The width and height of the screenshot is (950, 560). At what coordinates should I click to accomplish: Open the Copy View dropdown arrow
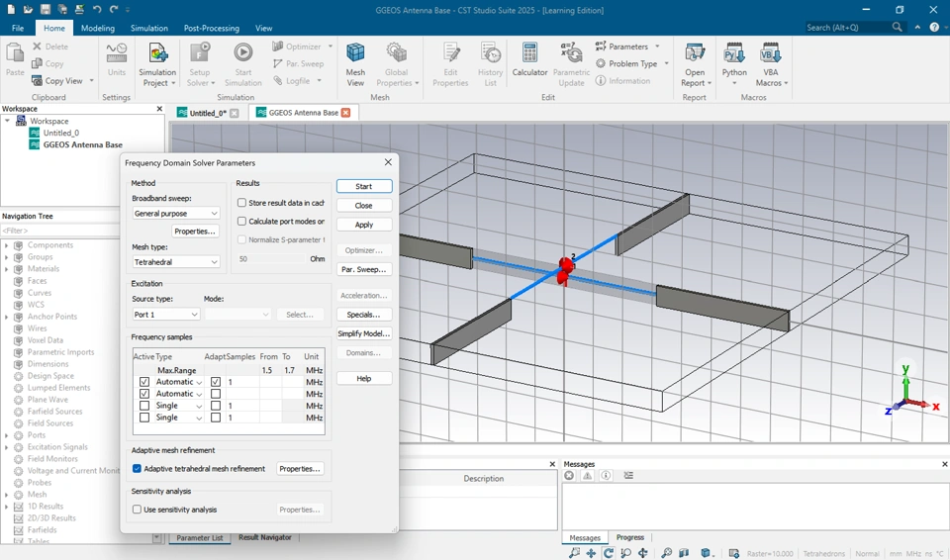[x=91, y=80]
